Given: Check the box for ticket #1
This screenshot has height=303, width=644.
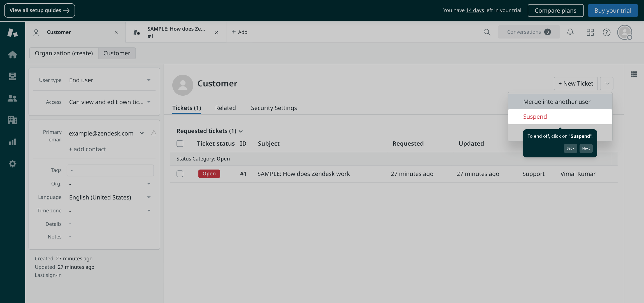Looking at the screenshot, I should click(x=180, y=174).
